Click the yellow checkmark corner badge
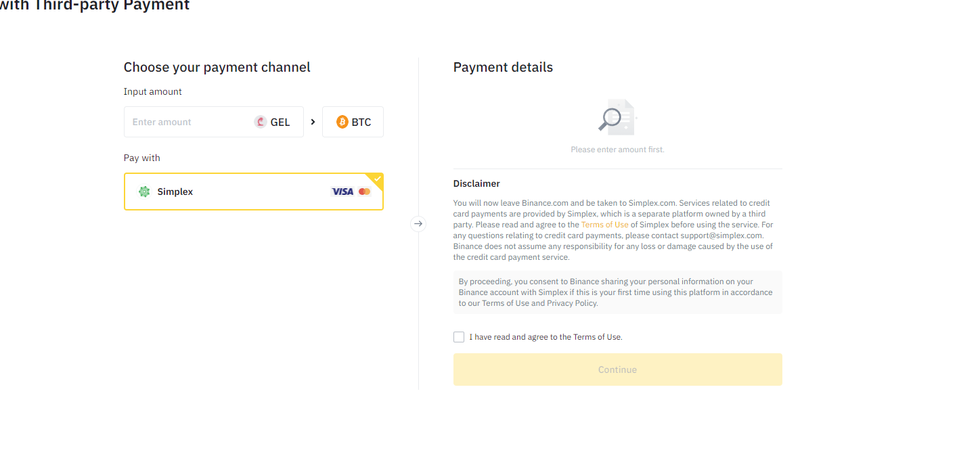 [378, 179]
